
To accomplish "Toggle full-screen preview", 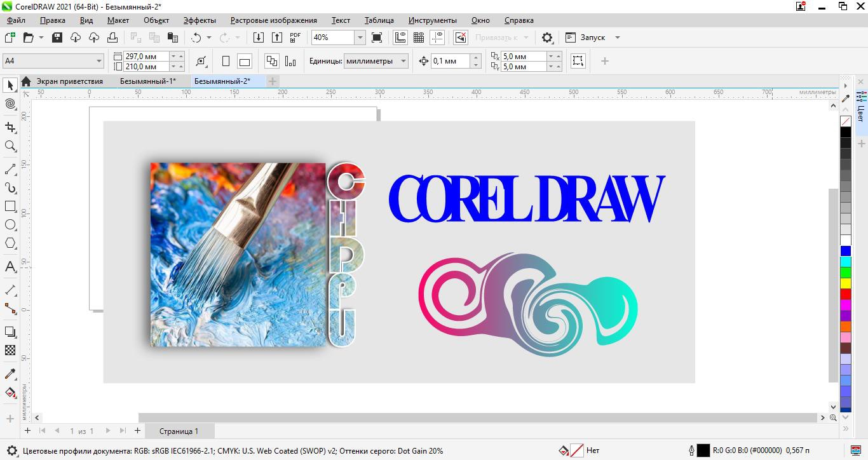I will 377,37.
